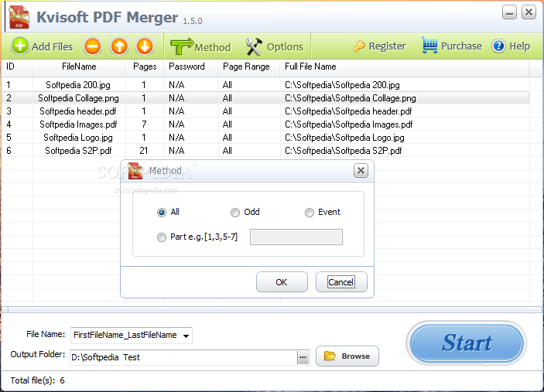Click the green Add Files plus icon
The image size is (544, 392).
(x=20, y=46)
